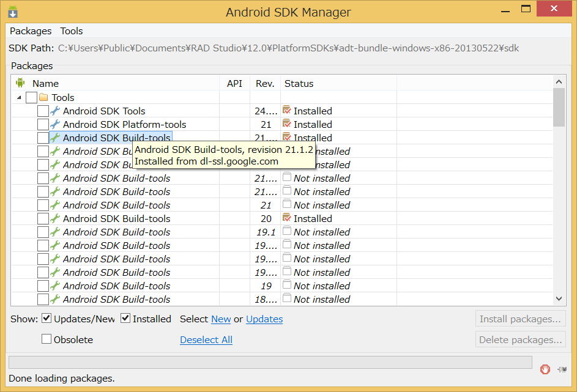
Task: Click wrench icon of highlighted Build-tools row
Action: click(x=55, y=138)
